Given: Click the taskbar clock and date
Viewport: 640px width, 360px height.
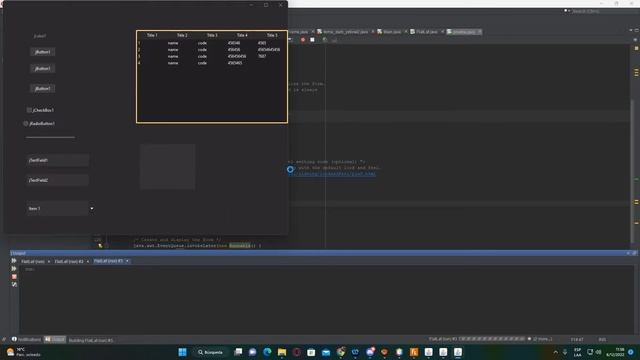Looking at the screenshot, I should click(615, 352).
